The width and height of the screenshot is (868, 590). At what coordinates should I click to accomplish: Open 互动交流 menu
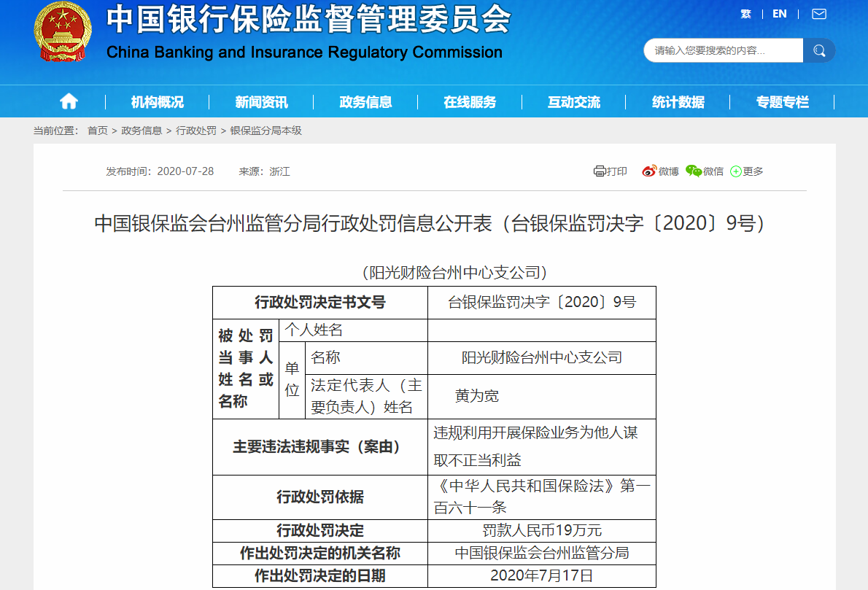573,102
